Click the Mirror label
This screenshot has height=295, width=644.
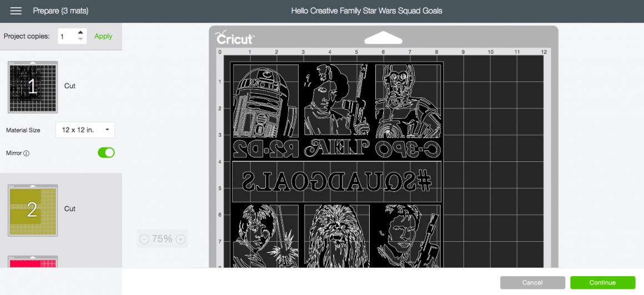coord(14,153)
